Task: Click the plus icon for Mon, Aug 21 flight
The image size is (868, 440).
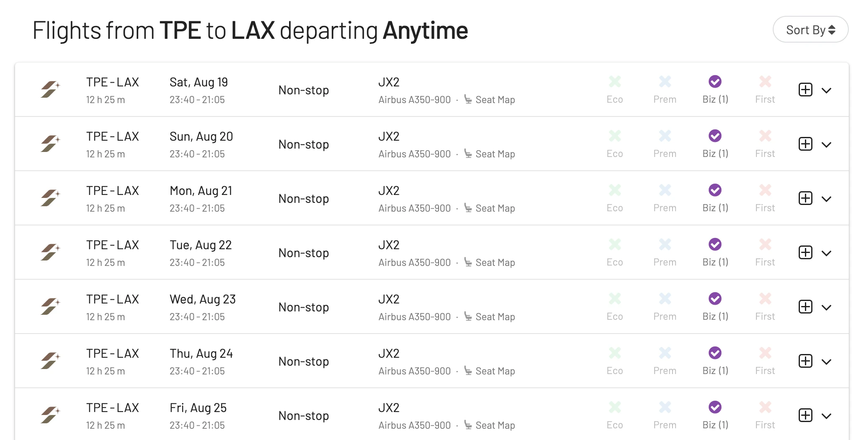Action: [x=805, y=198]
